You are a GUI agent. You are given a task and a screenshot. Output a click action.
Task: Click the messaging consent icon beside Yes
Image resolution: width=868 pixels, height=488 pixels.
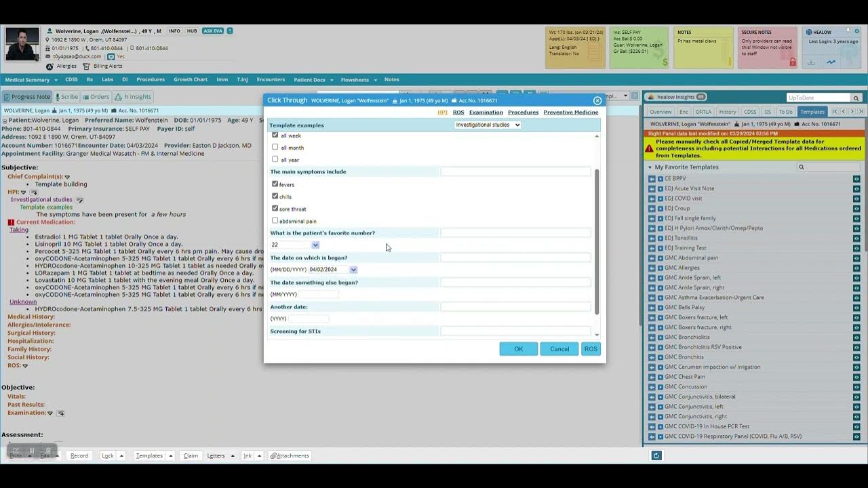click(111, 57)
